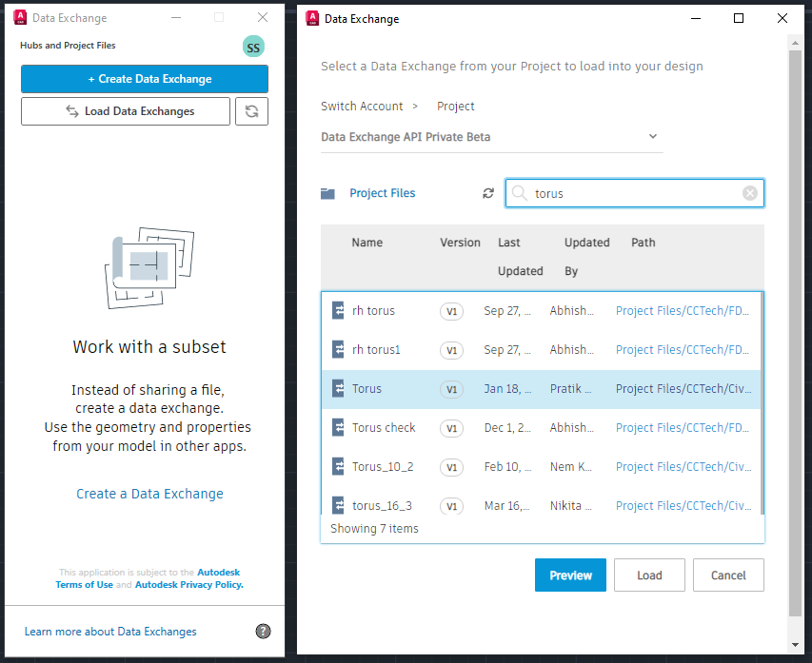Sort by Last Updated column header

520,257
